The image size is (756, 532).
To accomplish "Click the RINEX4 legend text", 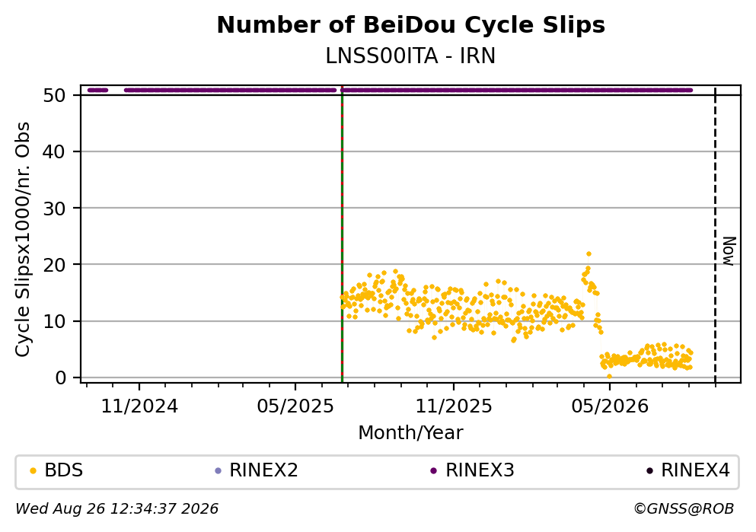I will click(696, 470).
